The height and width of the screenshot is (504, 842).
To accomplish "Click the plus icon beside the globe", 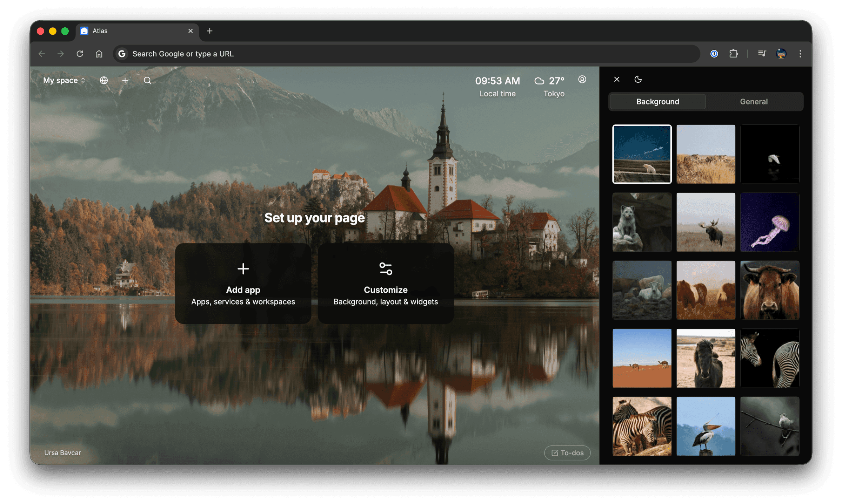I will click(x=125, y=80).
